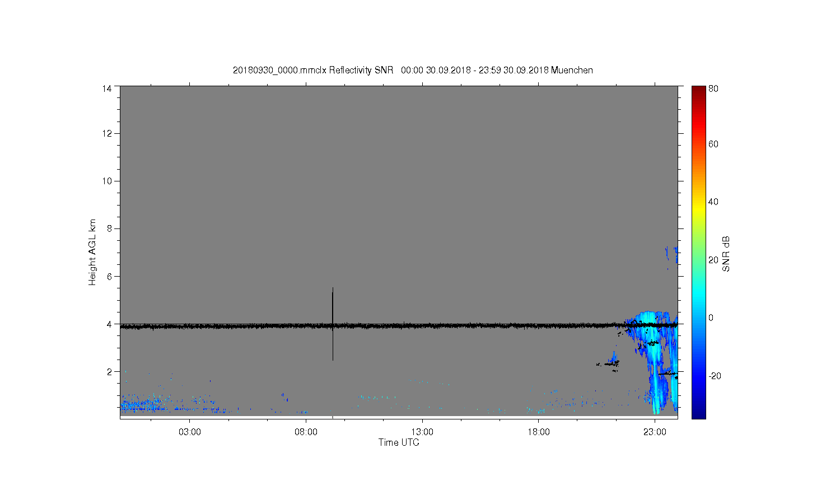
Task: Click the height tick label 10
Action: (x=107, y=181)
